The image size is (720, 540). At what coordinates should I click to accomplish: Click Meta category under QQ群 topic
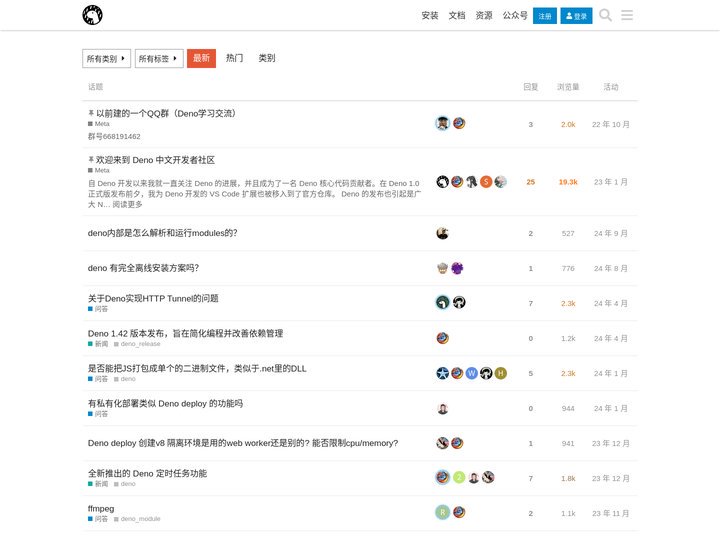99,124
